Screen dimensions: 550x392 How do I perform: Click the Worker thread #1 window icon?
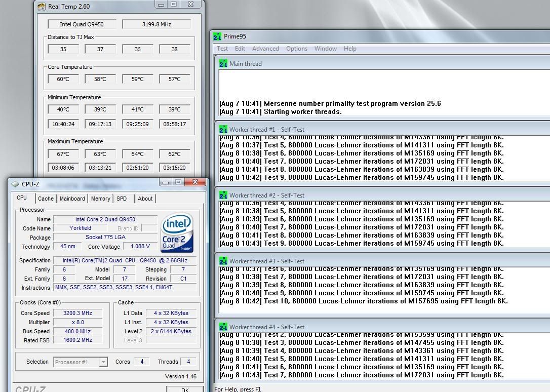click(x=223, y=129)
